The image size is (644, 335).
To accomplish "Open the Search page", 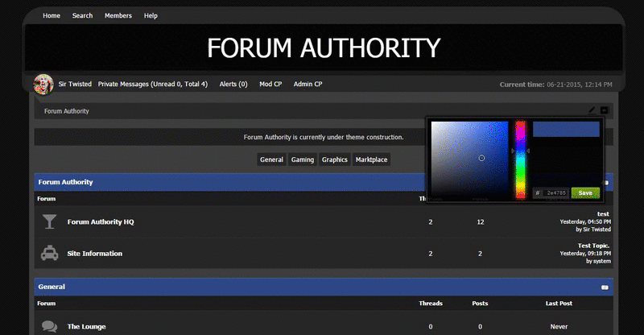I will (82, 15).
